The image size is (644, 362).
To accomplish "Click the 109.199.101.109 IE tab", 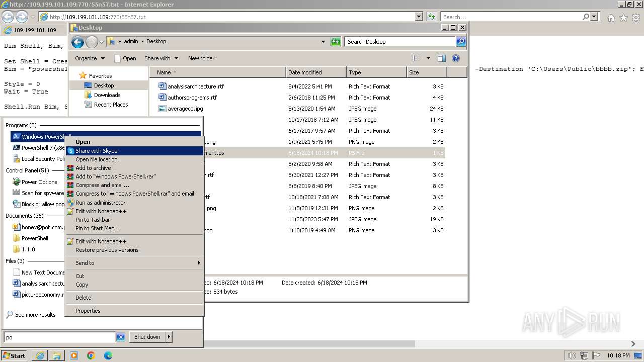I will tap(35, 30).
